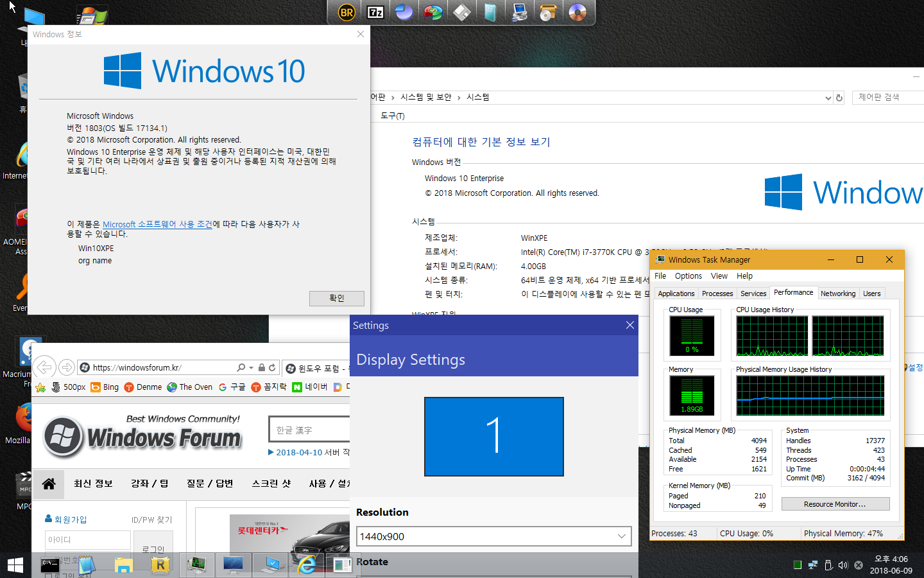Select monitor 1 in Display Settings
Screen dimensions: 924x578
tap(494, 437)
